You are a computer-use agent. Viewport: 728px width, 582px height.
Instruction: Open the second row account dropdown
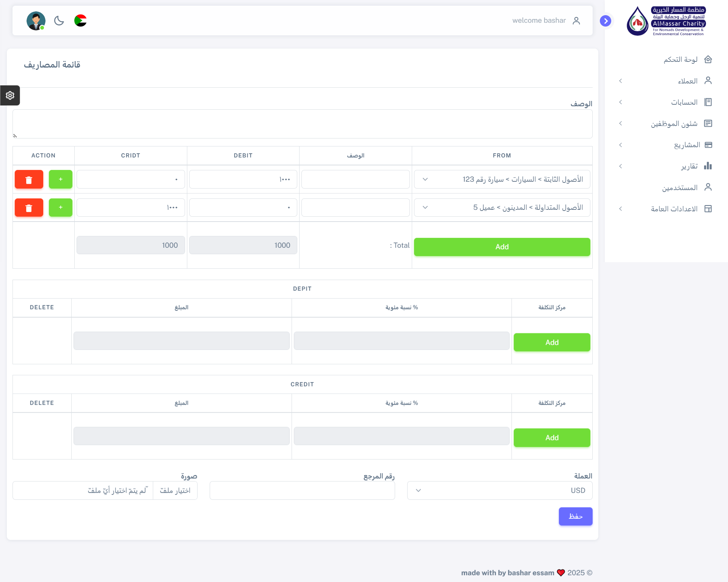pos(502,208)
